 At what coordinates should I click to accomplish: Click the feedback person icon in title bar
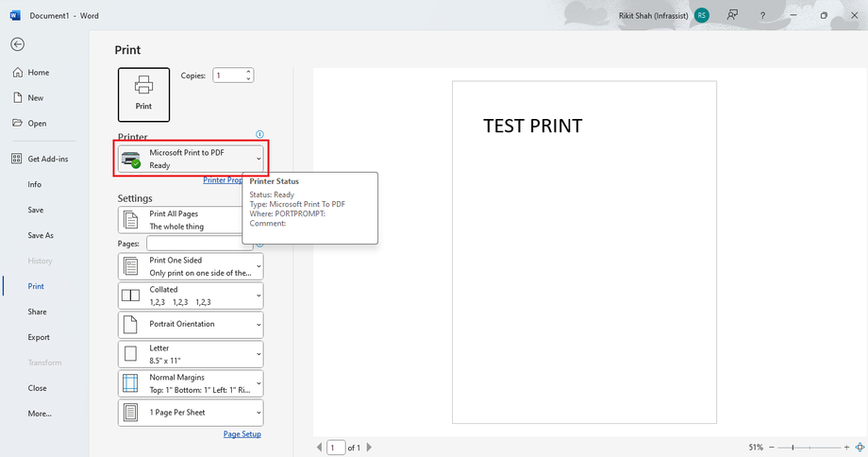(732, 15)
